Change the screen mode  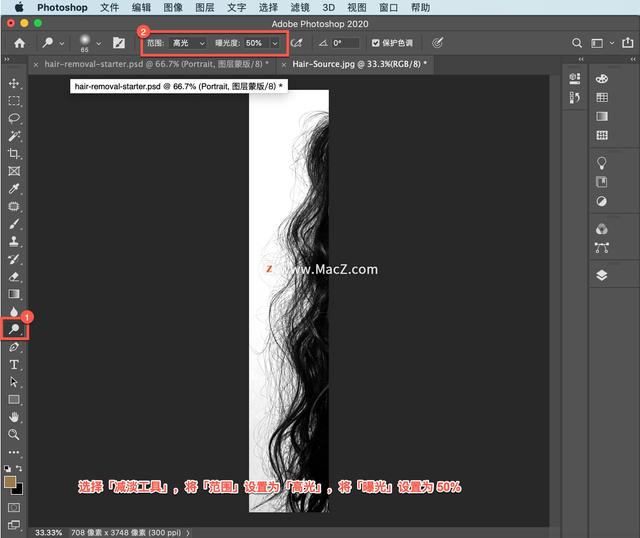[14, 525]
